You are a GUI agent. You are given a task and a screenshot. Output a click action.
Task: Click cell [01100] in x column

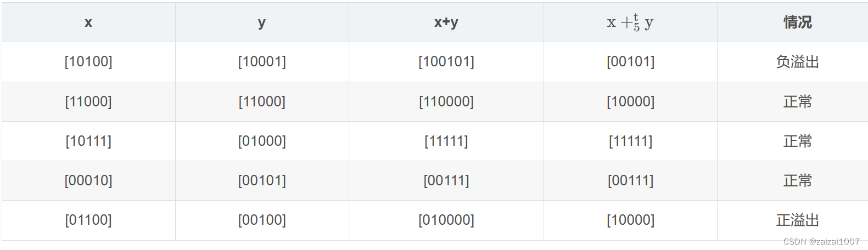click(x=88, y=220)
